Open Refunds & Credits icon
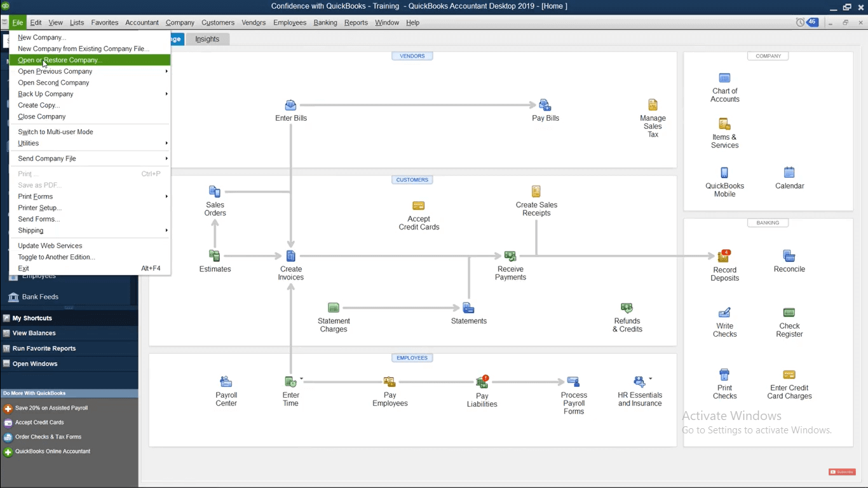The image size is (868, 488). coord(627,308)
